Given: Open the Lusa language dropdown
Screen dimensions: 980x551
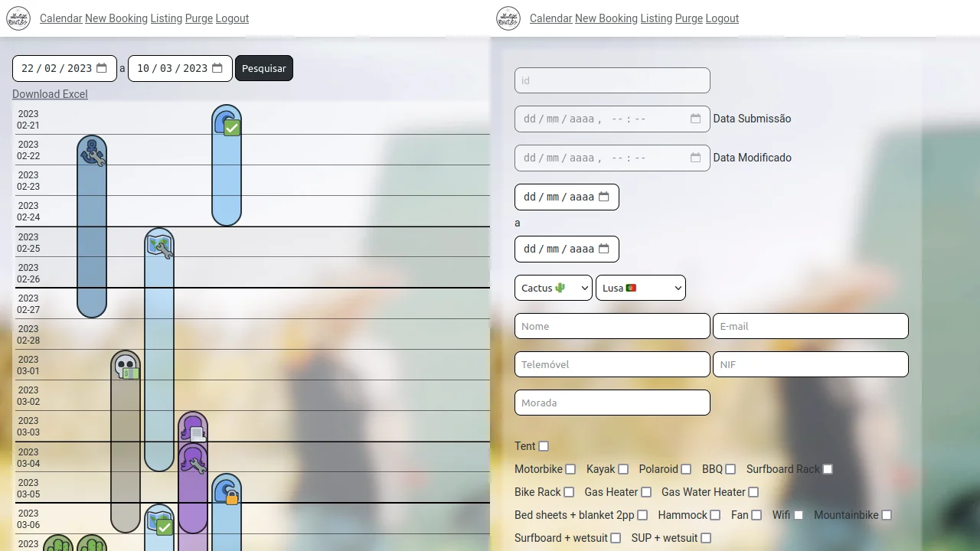Looking at the screenshot, I should click(x=640, y=288).
